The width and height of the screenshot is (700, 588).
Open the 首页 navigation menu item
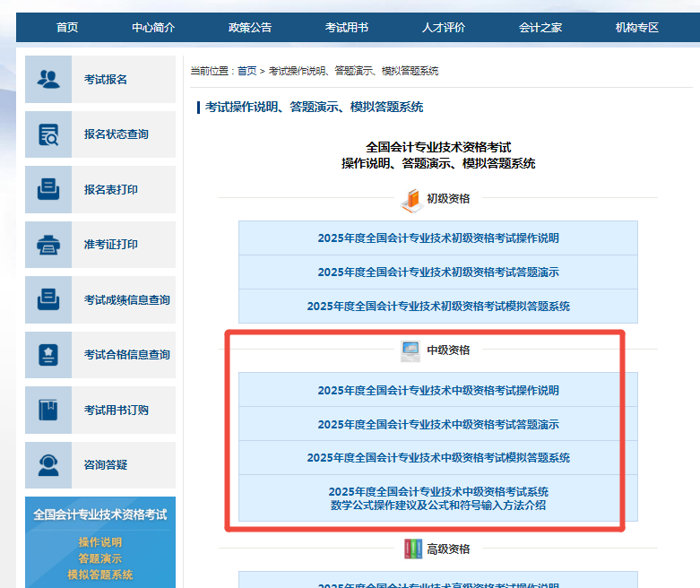(67, 28)
